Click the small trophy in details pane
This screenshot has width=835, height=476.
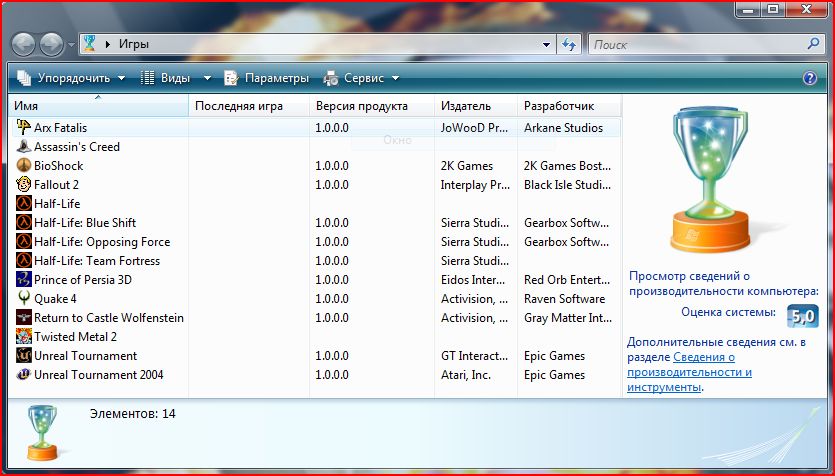click(x=42, y=432)
